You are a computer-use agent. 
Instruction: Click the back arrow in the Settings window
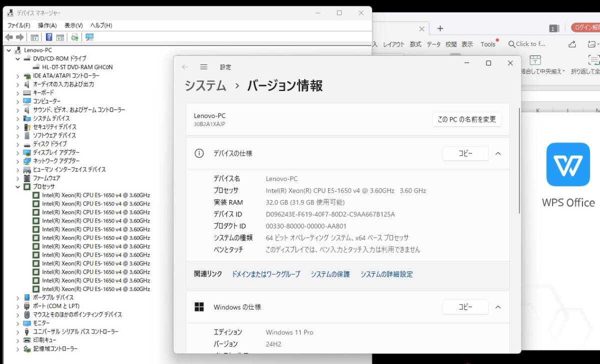click(185, 66)
